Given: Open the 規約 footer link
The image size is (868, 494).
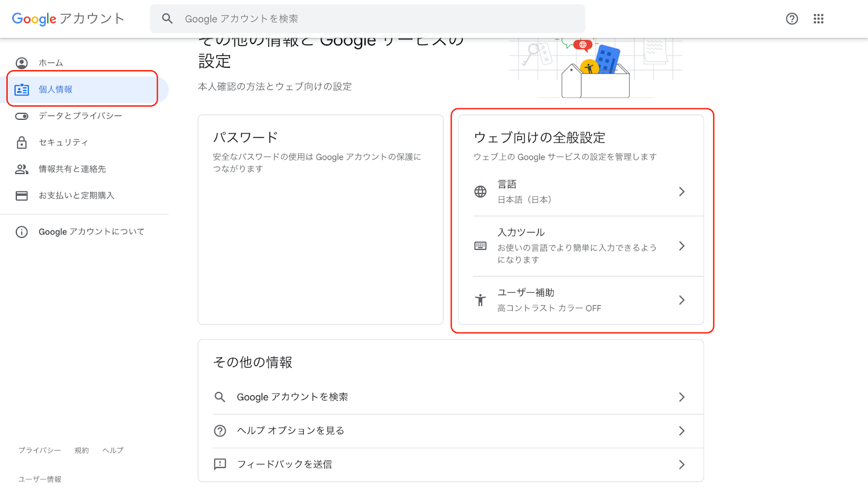Looking at the screenshot, I should point(82,450).
